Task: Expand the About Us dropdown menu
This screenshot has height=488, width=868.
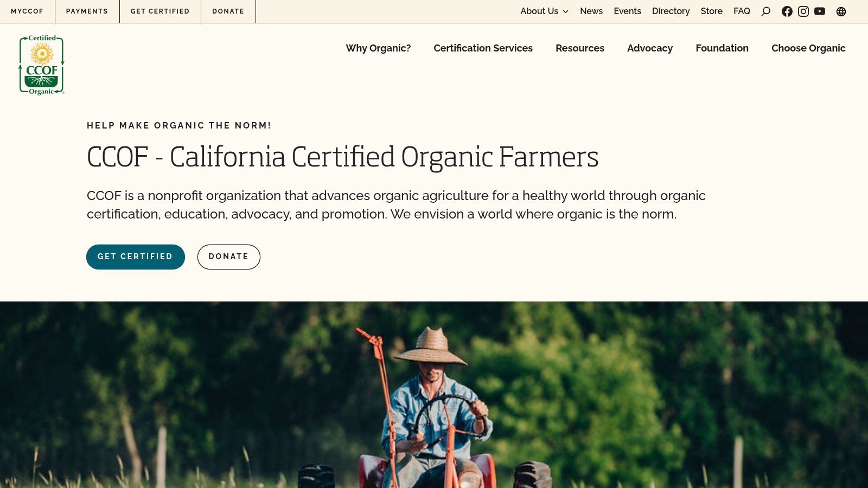Action: [544, 11]
